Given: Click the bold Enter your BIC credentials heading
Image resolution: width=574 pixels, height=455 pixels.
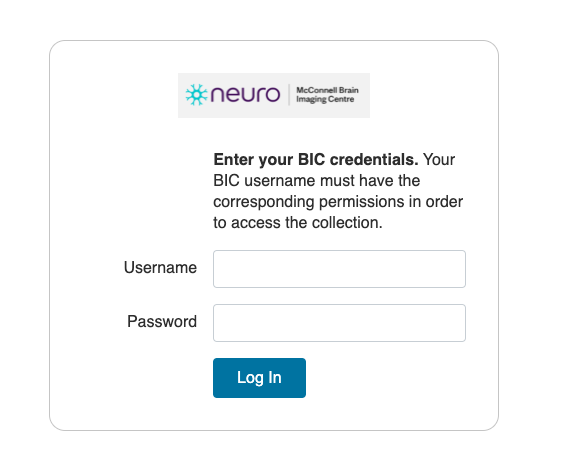Looking at the screenshot, I should 316,160.
